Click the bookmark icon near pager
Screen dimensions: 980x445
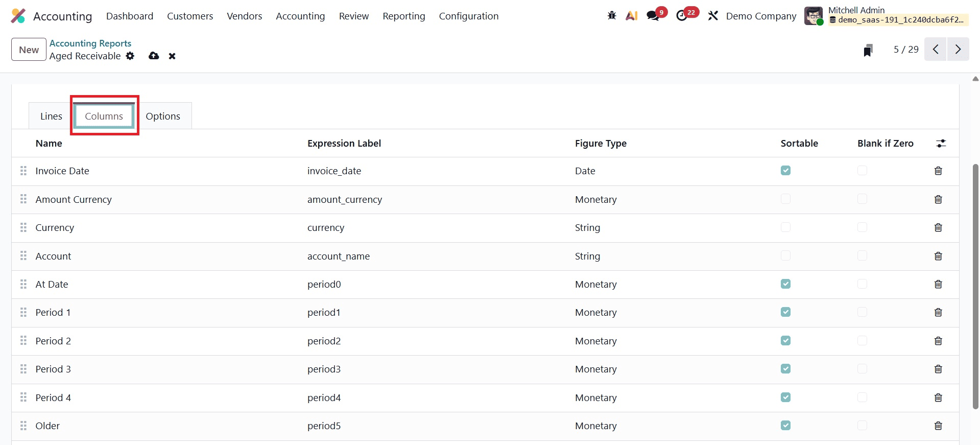(x=868, y=50)
